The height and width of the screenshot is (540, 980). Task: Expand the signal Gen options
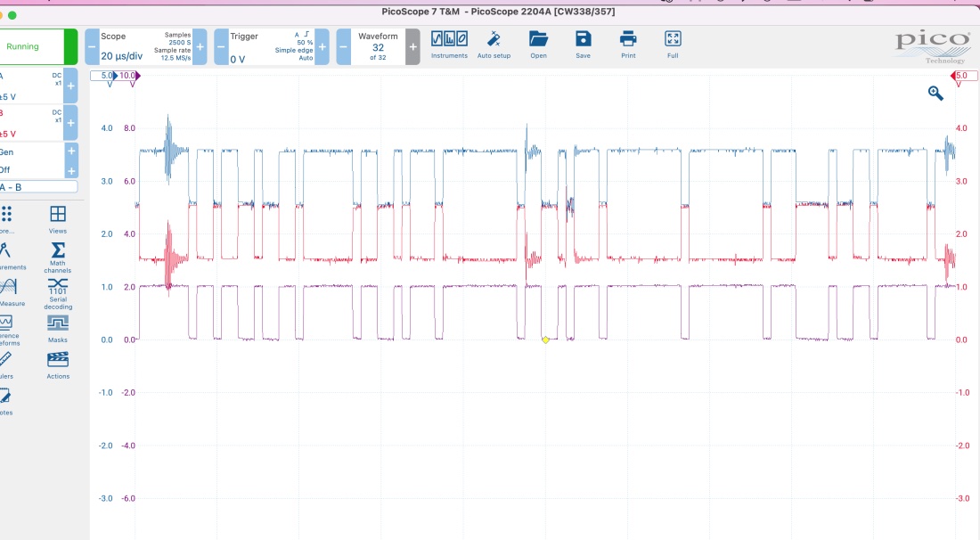71,151
